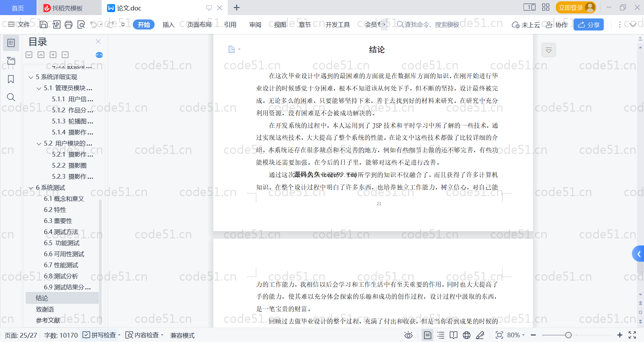Open the app grid icon
Screen dimensions: 644x342
tap(546, 7)
